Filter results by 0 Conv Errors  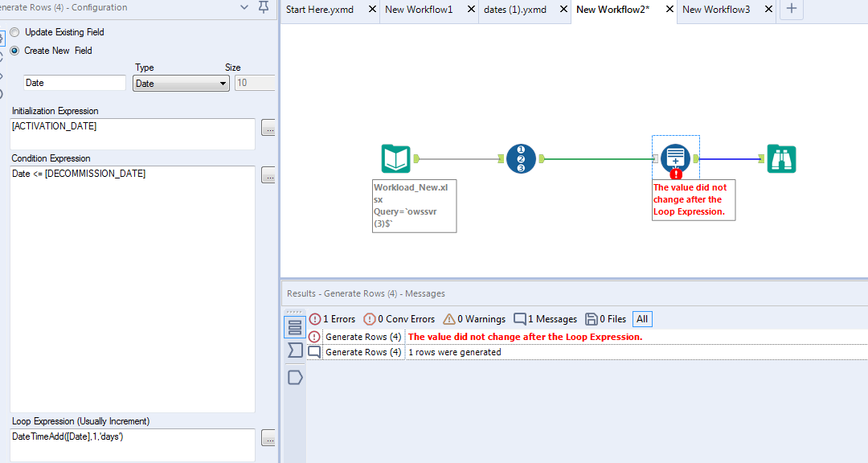point(399,319)
